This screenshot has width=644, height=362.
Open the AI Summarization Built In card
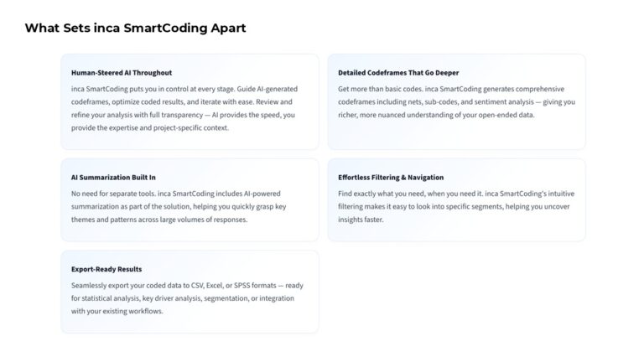click(x=190, y=200)
